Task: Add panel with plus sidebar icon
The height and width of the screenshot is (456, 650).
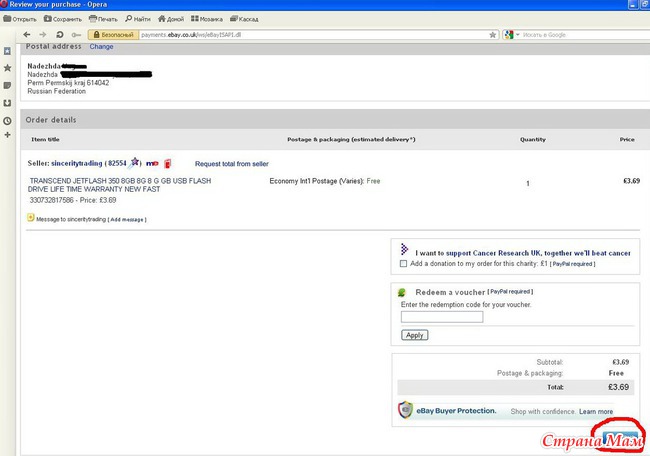Action: point(7,135)
